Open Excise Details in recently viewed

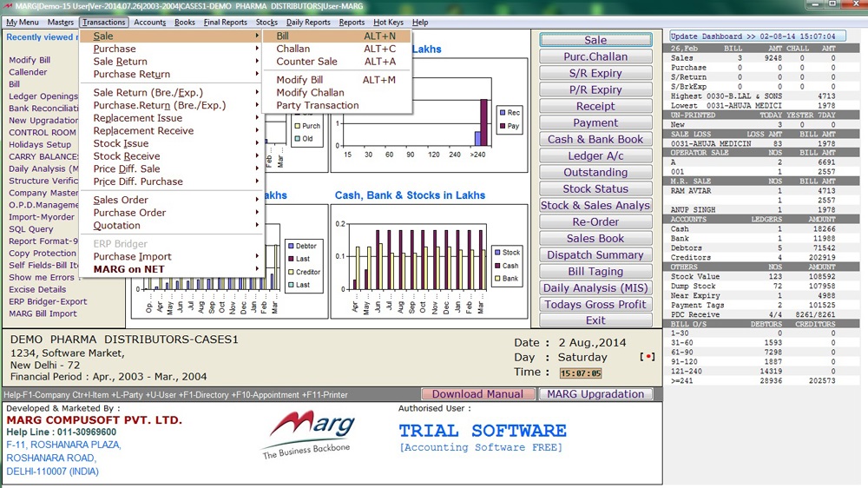tap(37, 289)
